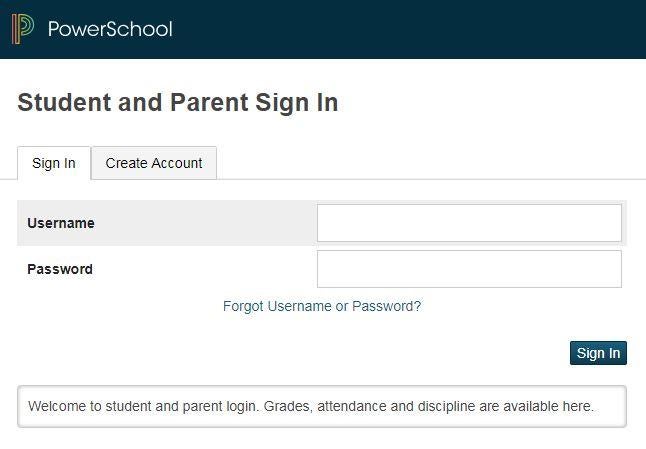Focus the Password input field

[469, 269]
